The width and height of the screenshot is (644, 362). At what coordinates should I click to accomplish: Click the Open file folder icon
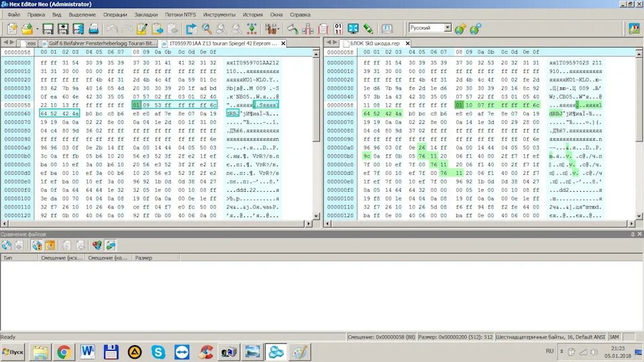click(x=27, y=28)
